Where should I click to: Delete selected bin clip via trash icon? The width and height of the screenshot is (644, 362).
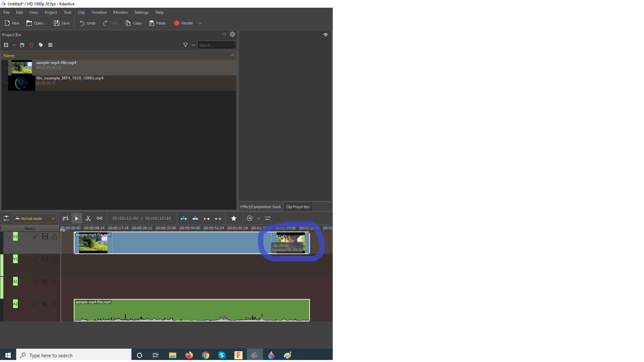click(32, 45)
